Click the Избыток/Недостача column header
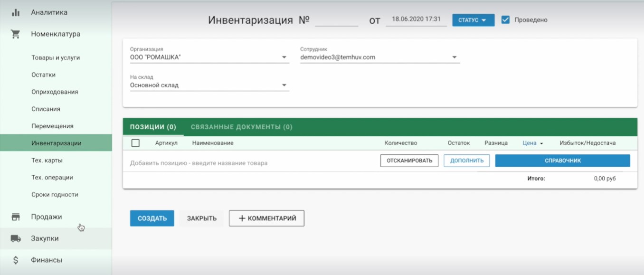The height and width of the screenshot is (275, 644). [587, 143]
